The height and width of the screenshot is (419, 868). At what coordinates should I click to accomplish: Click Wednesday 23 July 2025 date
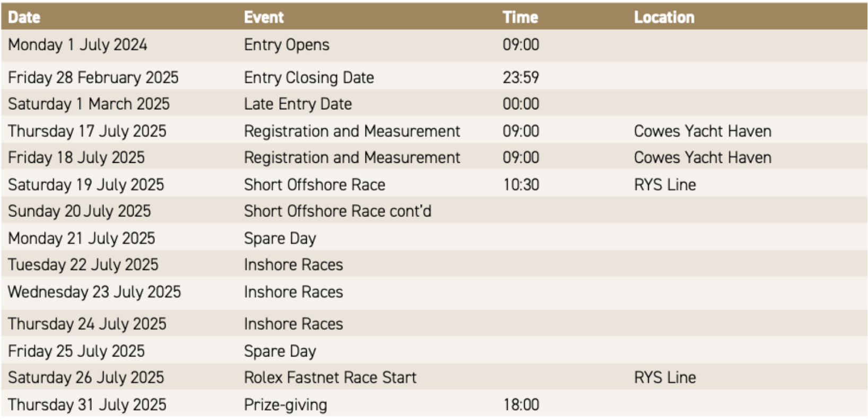[x=94, y=292]
